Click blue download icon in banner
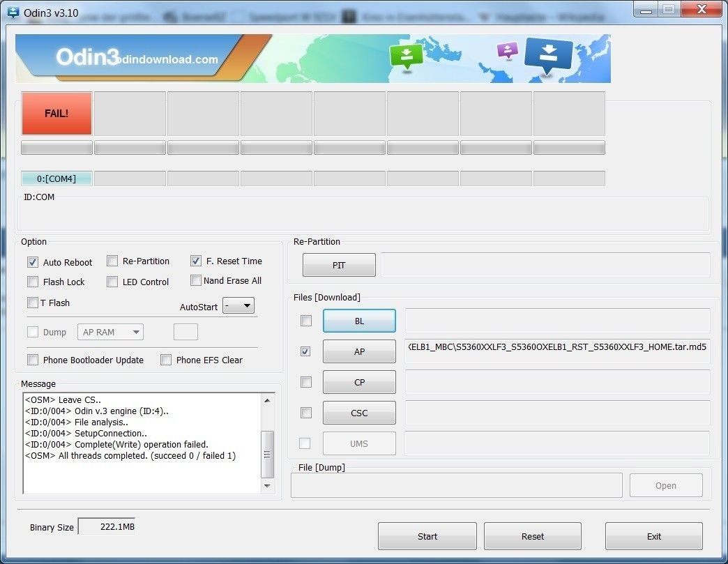This screenshot has width=728, height=564. coord(549,56)
